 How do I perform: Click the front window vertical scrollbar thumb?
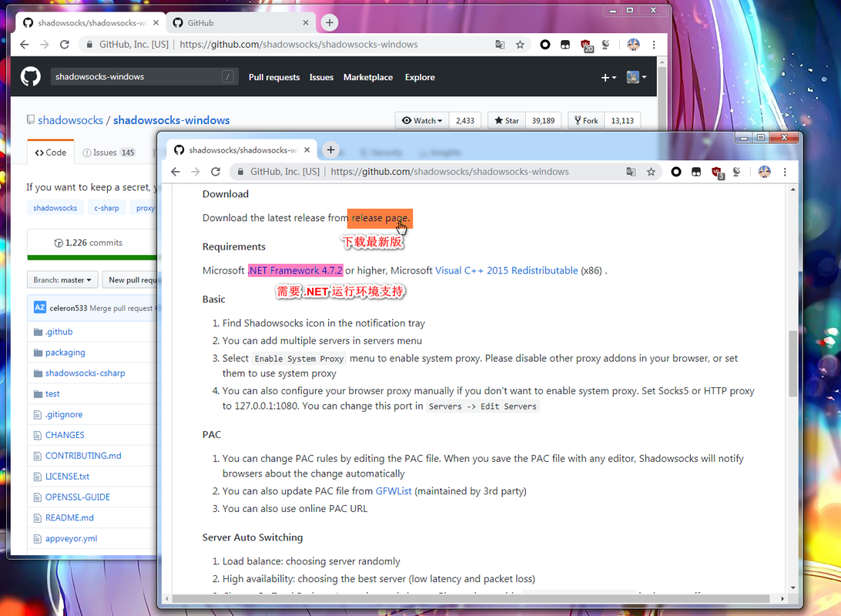click(x=792, y=363)
